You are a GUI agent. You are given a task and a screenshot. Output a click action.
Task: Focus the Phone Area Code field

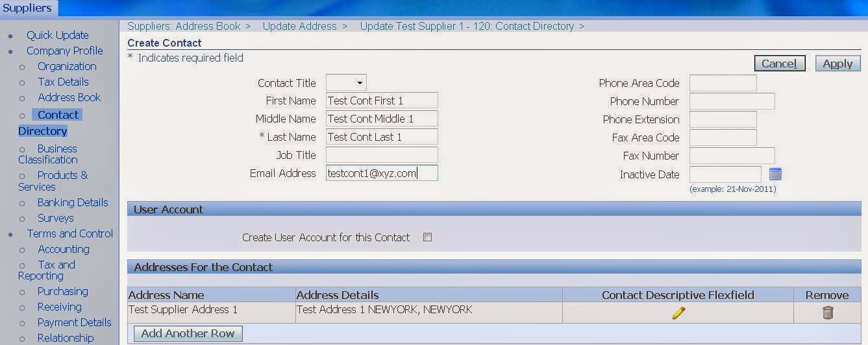723,83
